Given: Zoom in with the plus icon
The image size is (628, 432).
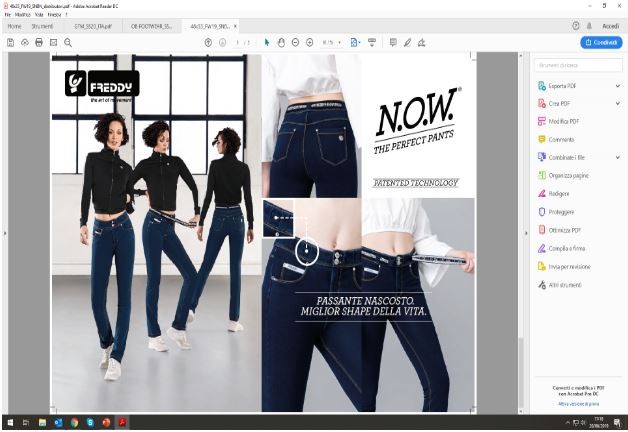Looking at the screenshot, I should 310,42.
